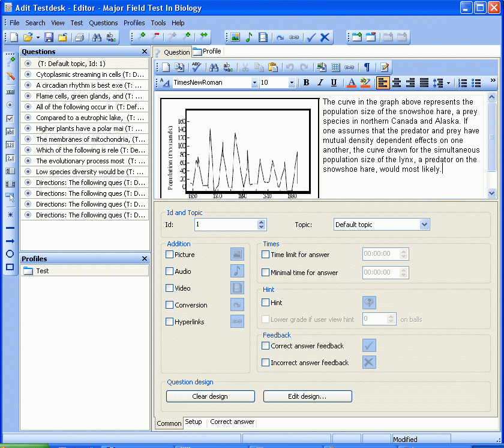
Task: Enable the Picture checkbox
Action: (x=169, y=255)
